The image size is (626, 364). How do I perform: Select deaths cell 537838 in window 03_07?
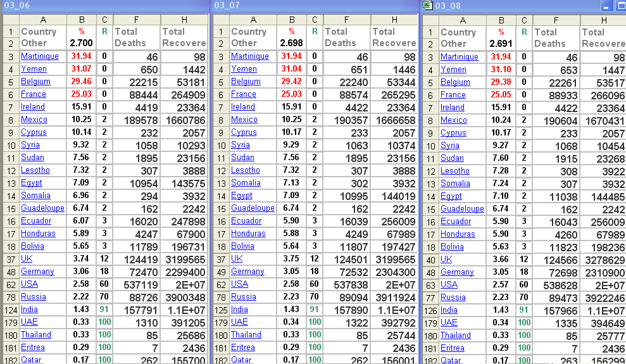click(x=347, y=284)
